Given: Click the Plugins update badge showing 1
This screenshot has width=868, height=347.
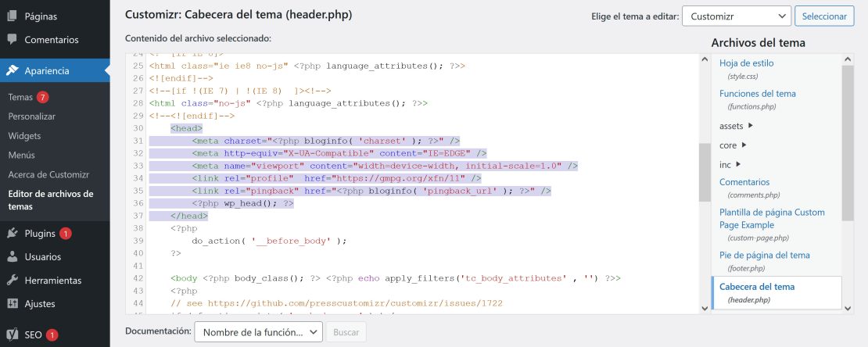Looking at the screenshot, I should point(66,234).
